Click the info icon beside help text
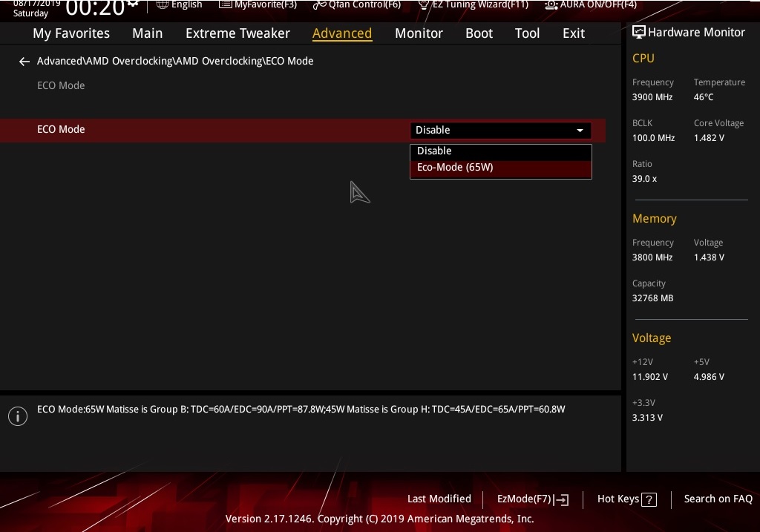 (18, 416)
